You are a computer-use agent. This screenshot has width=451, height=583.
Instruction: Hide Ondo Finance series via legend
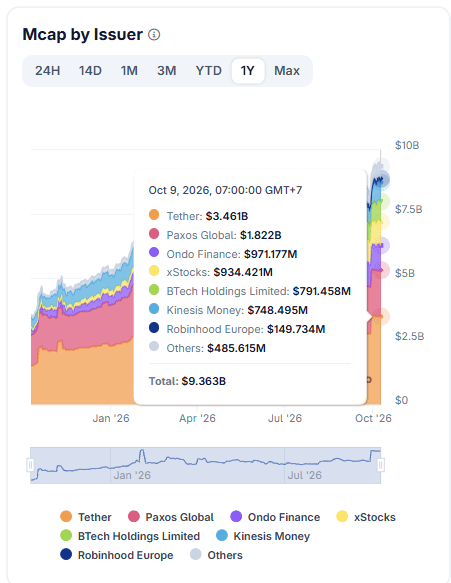[275, 517]
